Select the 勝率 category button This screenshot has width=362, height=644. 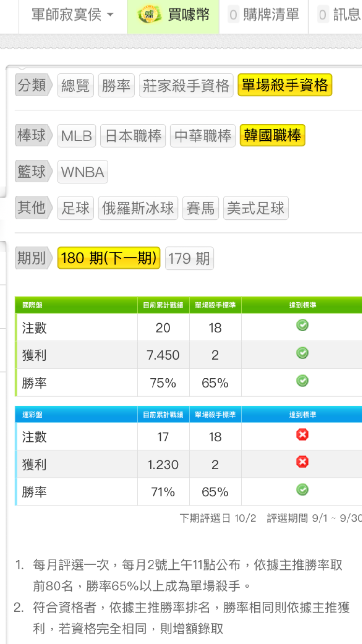[x=116, y=85]
